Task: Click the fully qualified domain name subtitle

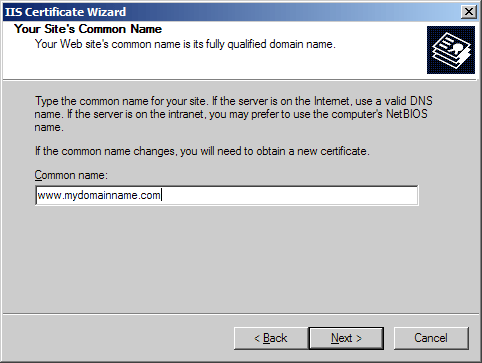Action: pos(185,44)
